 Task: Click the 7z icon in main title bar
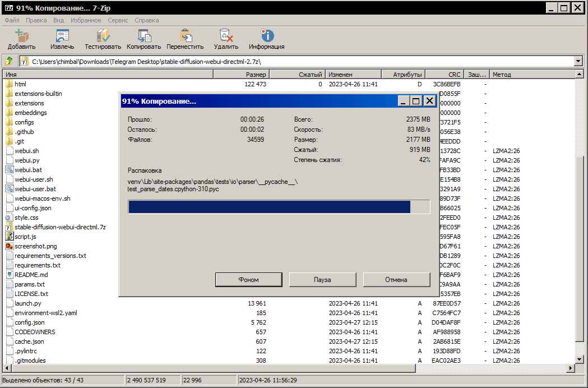9,8
